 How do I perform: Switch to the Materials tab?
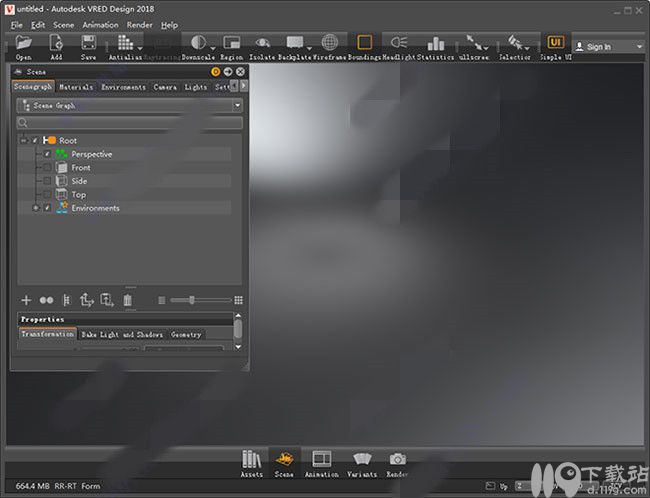(x=76, y=87)
